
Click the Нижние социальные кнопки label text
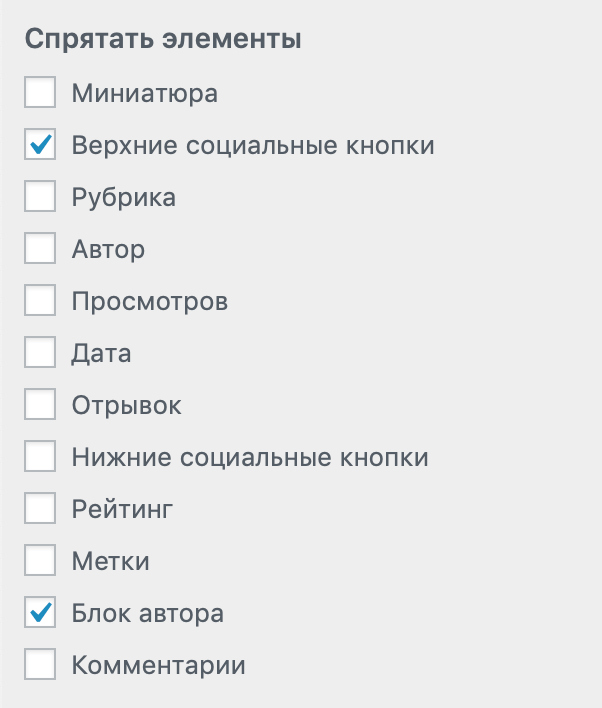250,457
